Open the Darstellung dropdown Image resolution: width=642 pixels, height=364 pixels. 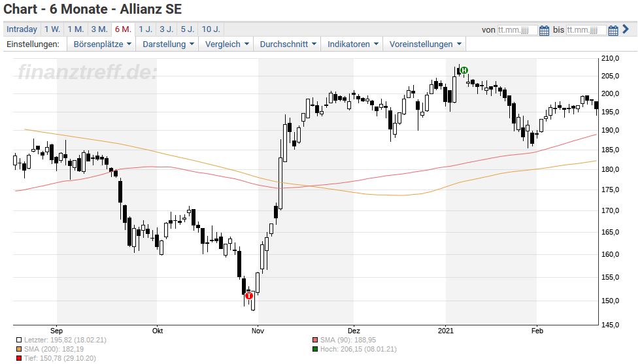[168, 44]
